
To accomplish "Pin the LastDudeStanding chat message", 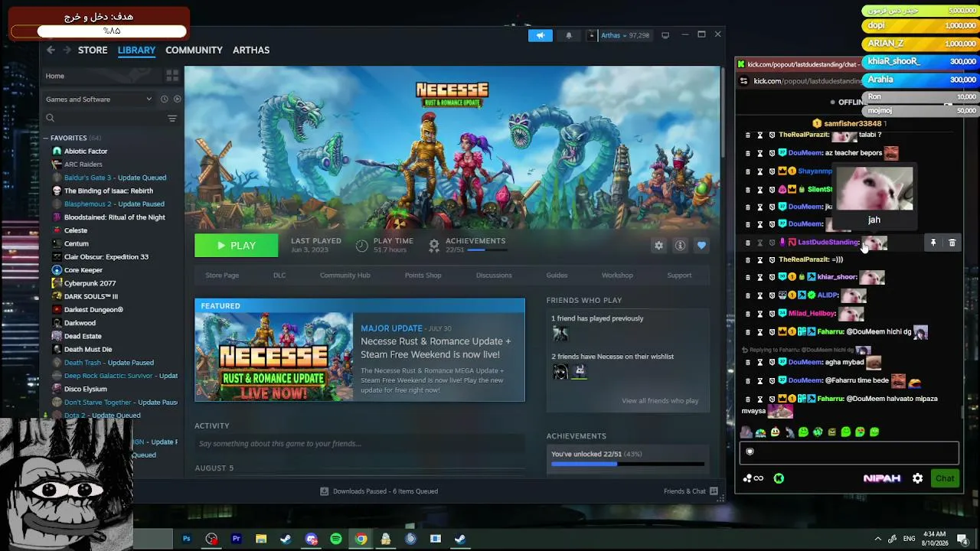I will (933, 243).
